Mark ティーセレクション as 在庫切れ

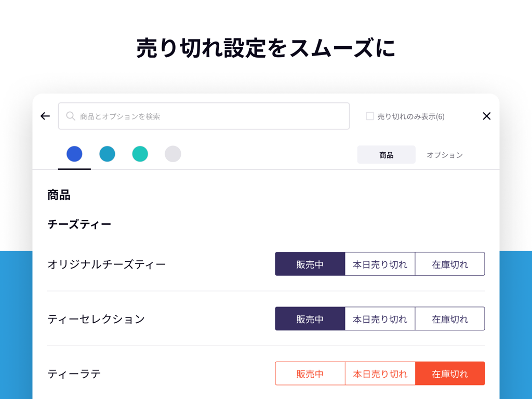coord(450,319)
